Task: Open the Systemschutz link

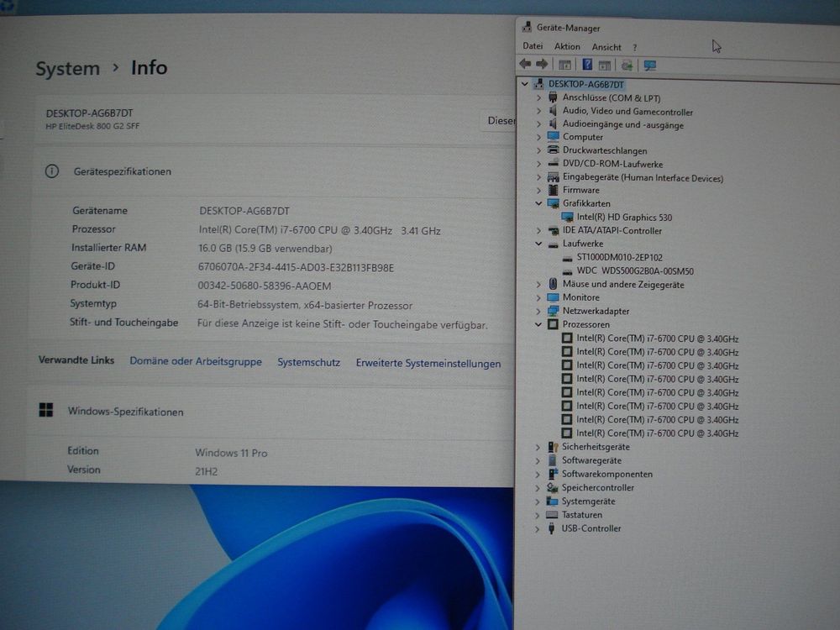Action: point(308,363)
